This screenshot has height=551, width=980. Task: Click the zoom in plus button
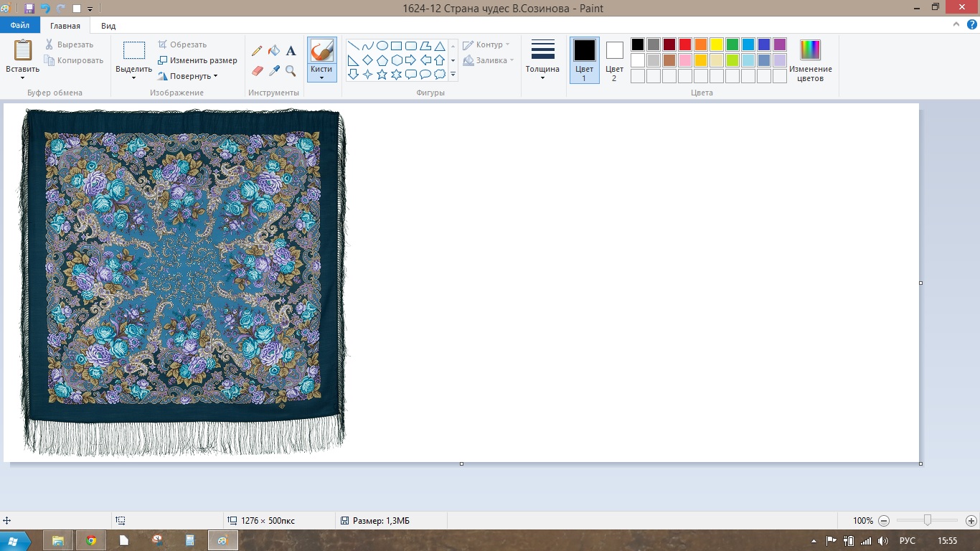[971, 521]
